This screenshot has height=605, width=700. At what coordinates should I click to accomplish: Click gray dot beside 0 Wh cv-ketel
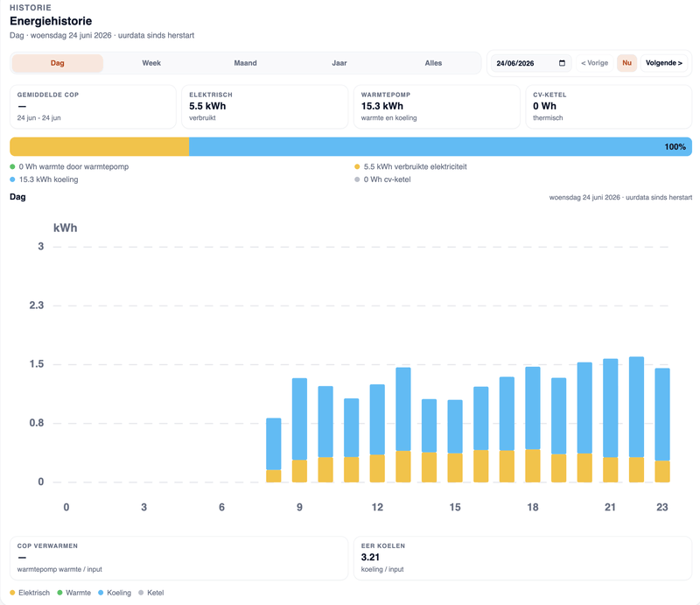357,179
